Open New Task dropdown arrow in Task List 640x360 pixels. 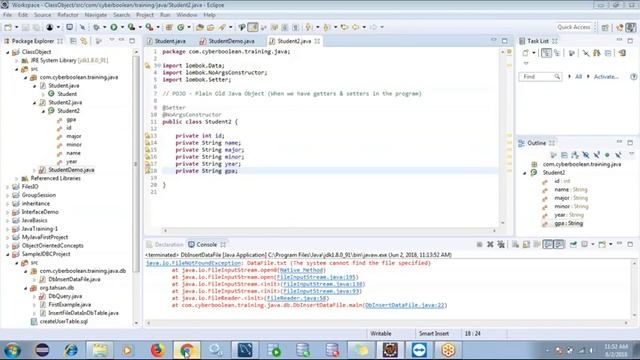point(533,53)
